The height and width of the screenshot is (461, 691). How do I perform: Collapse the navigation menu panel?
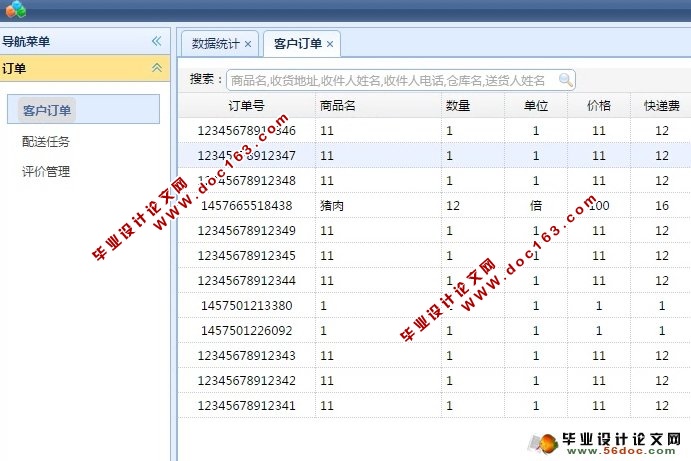click(x=156, y=41)
